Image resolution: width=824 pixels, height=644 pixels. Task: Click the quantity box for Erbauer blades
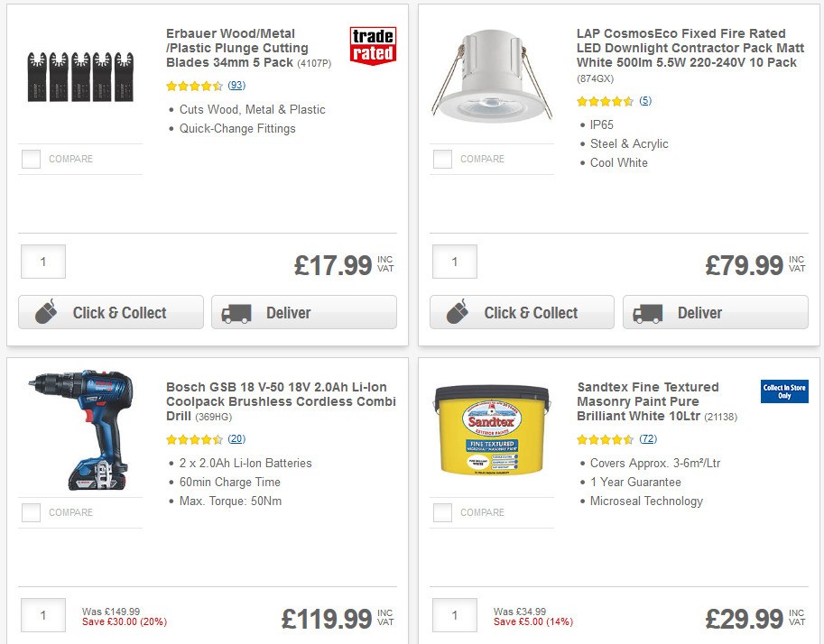(42, 261)
